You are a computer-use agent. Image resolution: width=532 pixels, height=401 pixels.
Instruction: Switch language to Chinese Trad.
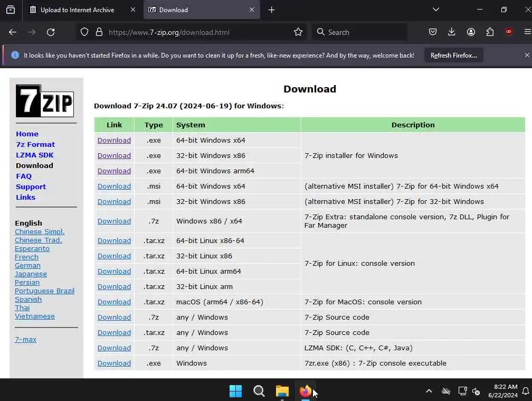[39, 240]
